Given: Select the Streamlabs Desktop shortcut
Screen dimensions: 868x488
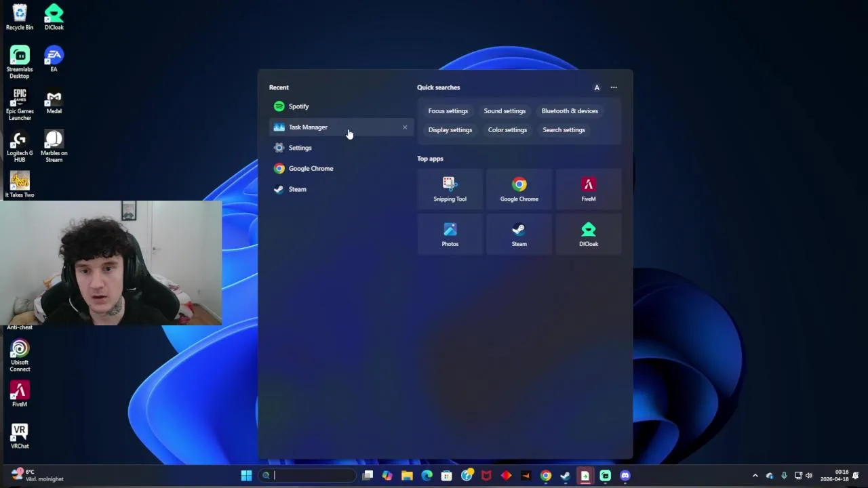Looking at the screenshot, I should 20,62.
